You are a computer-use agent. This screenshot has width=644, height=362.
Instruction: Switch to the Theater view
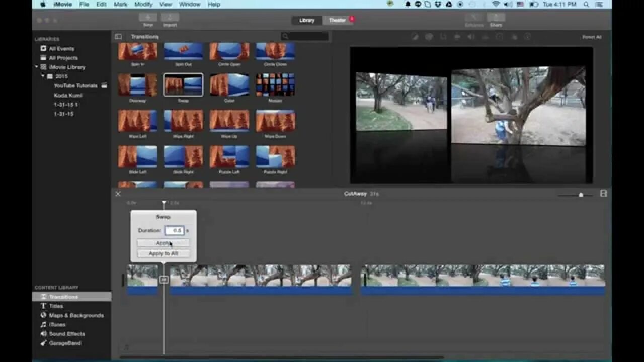coord(337,21)
